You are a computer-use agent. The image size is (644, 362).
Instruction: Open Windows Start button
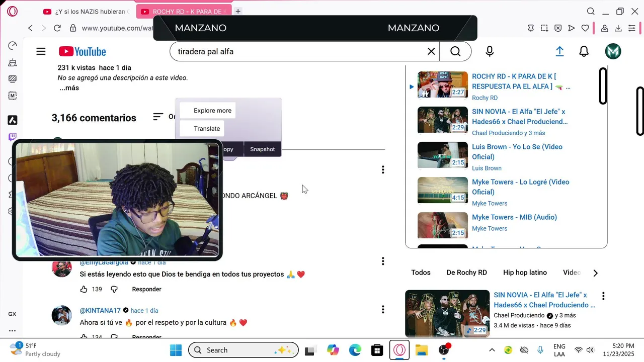tap(176, 350)
